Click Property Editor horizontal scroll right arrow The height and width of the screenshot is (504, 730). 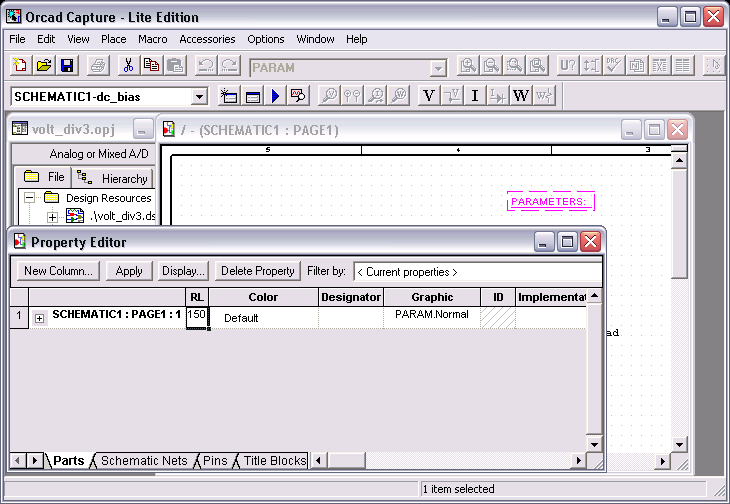(x=579, y=461)
